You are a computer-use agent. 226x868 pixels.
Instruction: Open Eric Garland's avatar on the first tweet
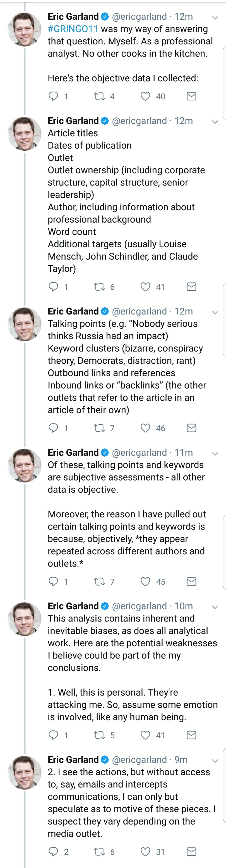click(x=24, y=30)
